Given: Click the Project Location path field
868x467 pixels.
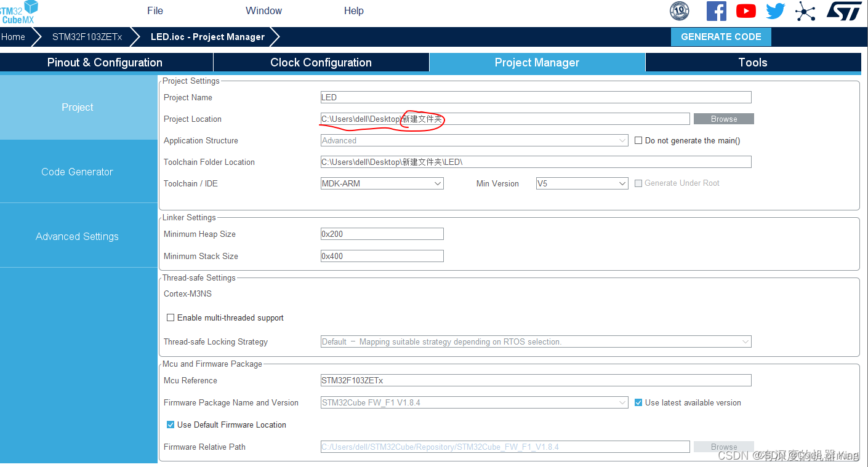Looking at the screenshot, I should (x=505, y=119).
